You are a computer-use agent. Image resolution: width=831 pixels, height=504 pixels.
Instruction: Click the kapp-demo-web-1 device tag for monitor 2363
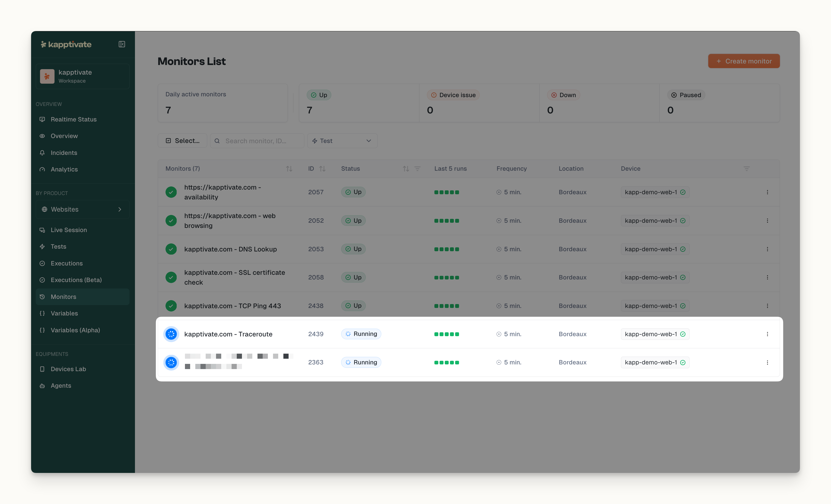655,362
